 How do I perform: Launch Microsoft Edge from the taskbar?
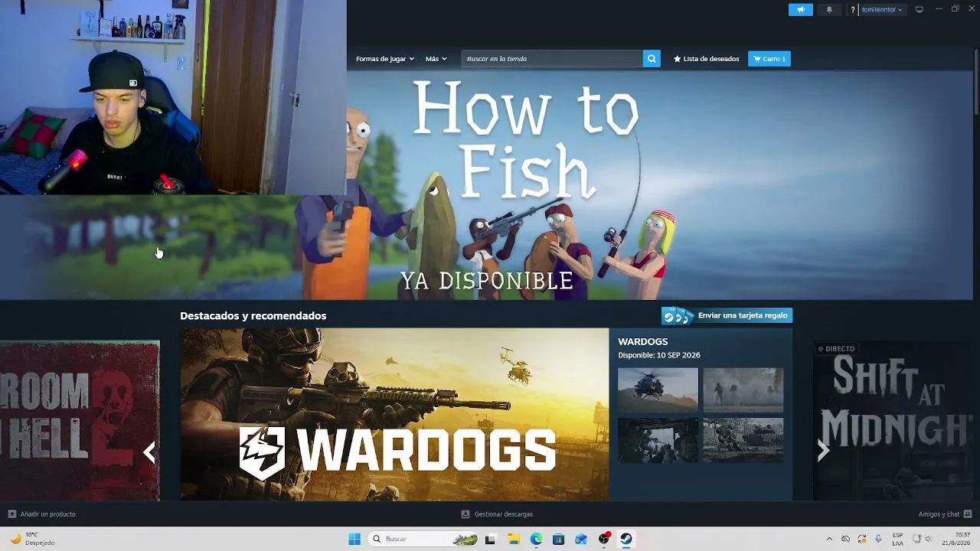[x=536, y=539]
